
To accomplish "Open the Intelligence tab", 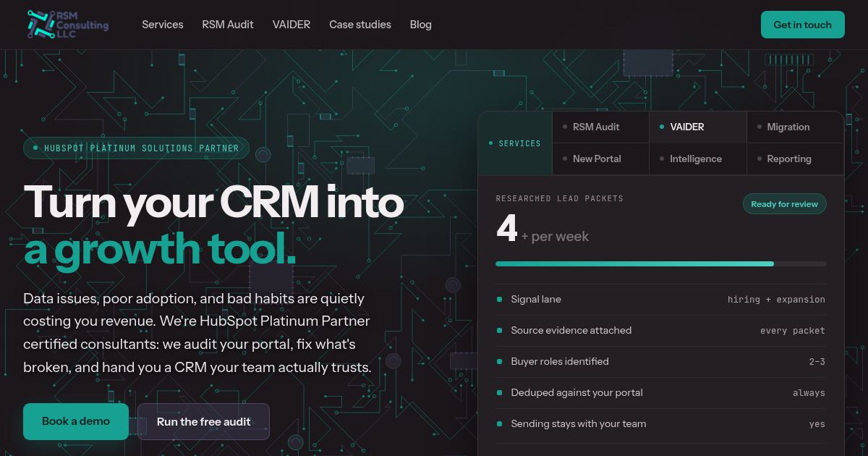I will point(698,159).
